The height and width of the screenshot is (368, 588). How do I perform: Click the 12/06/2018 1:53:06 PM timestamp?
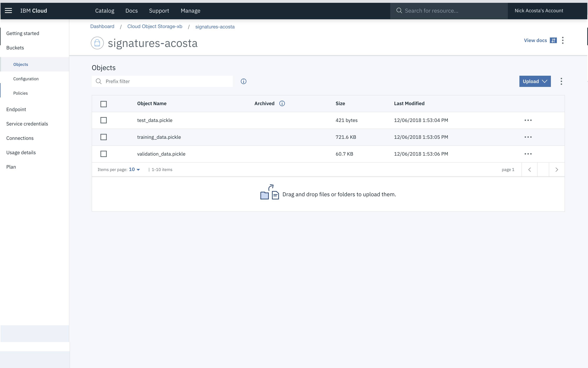421,154
